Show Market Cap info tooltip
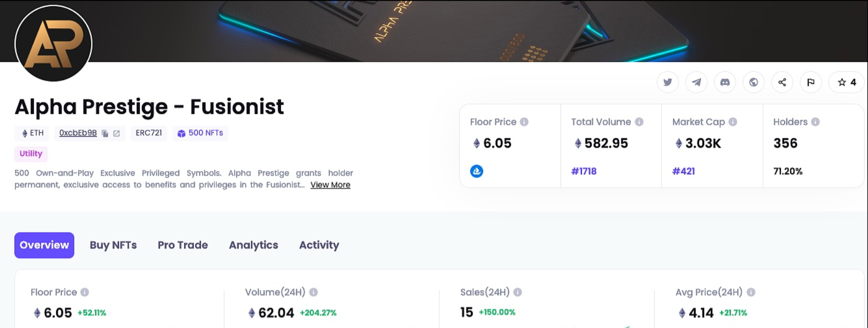The image size is (868, 328). 733,122
